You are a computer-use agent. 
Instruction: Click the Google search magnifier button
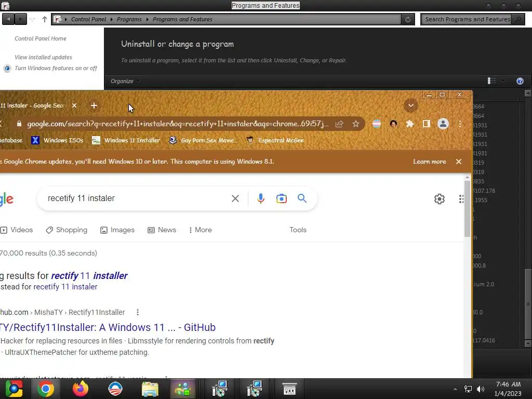point(302,198)
